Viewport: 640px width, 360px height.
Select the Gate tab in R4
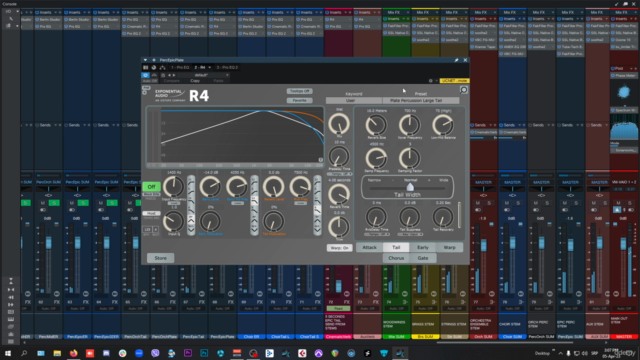pyautogui.click(x=423, y=258)
